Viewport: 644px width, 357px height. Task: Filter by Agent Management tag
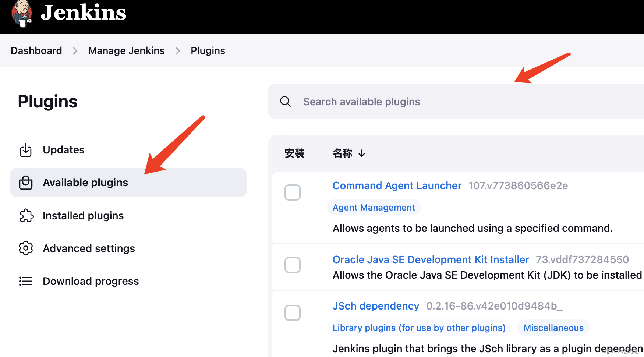click(x=374, y=208)
